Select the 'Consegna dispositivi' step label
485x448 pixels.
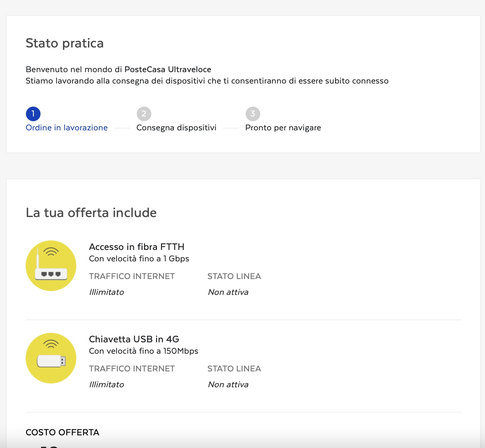(x=176, y=128)
